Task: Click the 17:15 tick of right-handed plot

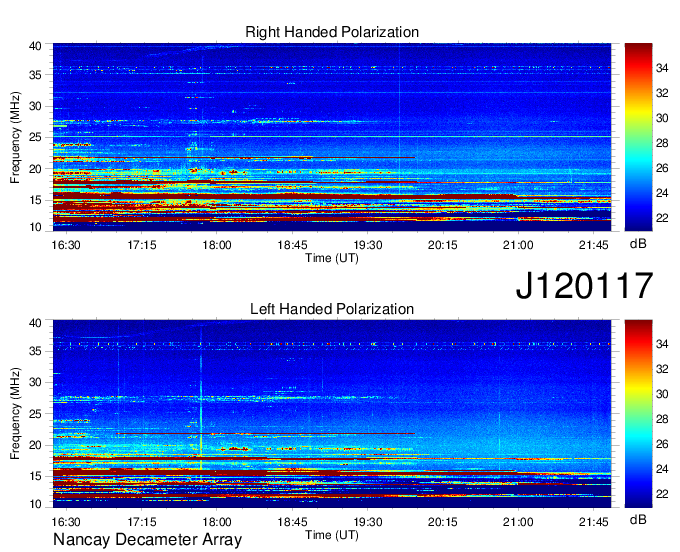Action: [x=141, y=245]
